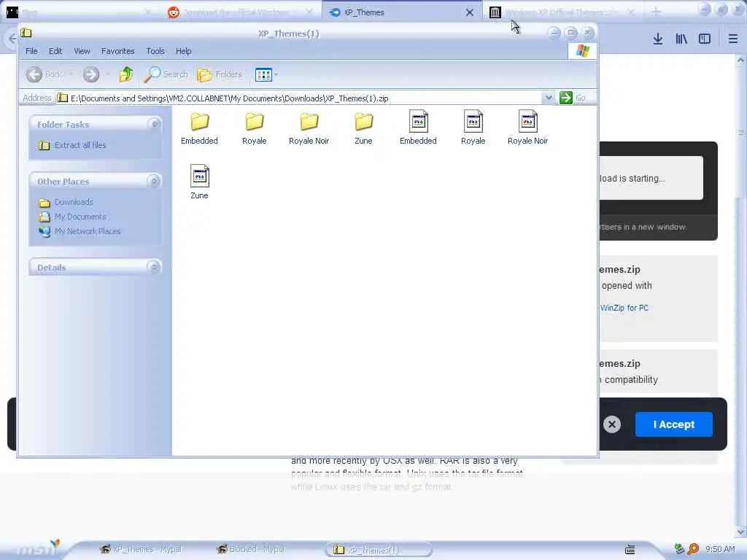Screen dimensions: 747x560
Task: Select the Zune theme file
Action: (x=199, y=182)
